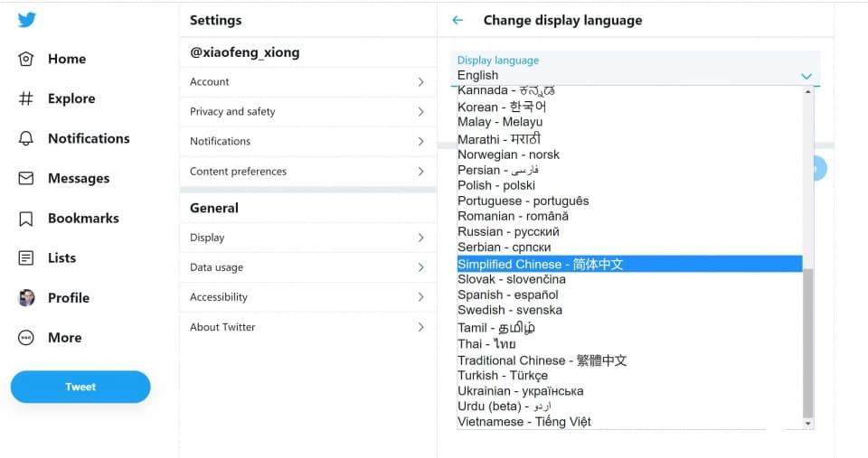Click the scrollbar down arrow in language list
The image size is (868, 458).
808,424
